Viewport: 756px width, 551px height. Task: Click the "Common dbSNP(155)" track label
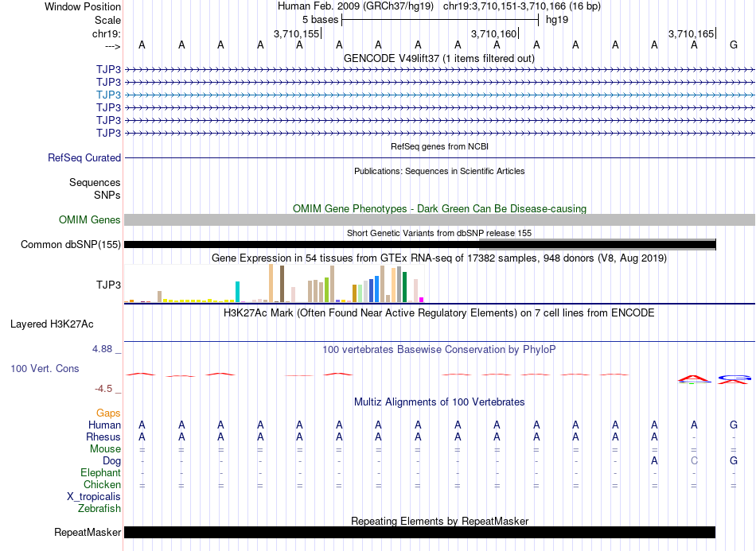[x=71, y=245]
